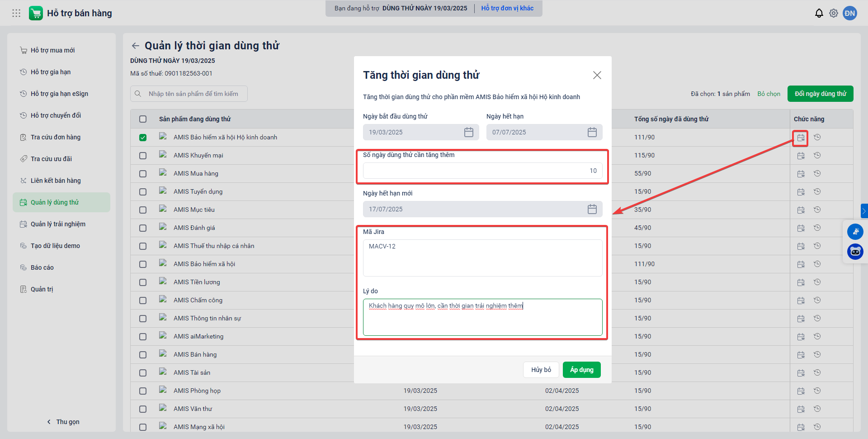Viewport: 868px width, 439px height.
Task: Open the ĐN user avatar menu
Action: tap(850, 13)
